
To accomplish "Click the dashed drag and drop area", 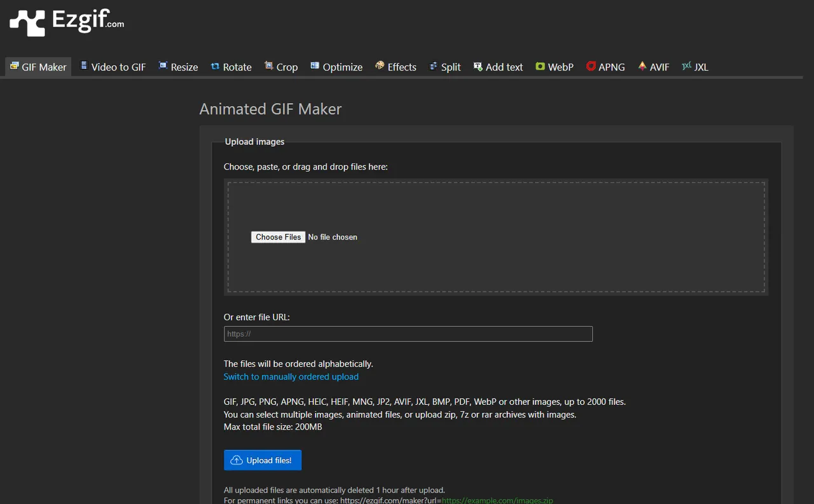I will (x=496, y=237).
